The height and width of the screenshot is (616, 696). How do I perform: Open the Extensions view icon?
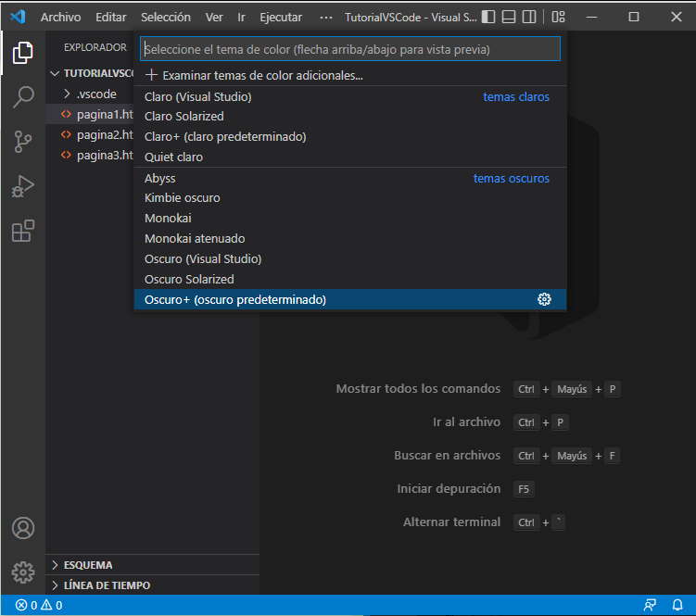[22, 231]
